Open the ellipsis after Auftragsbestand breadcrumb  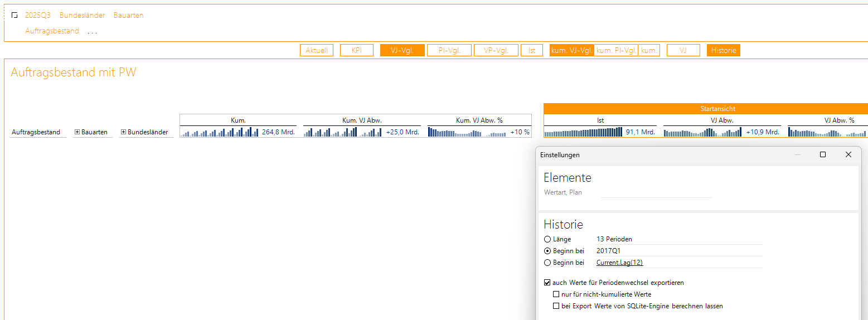tap(93, 31)
